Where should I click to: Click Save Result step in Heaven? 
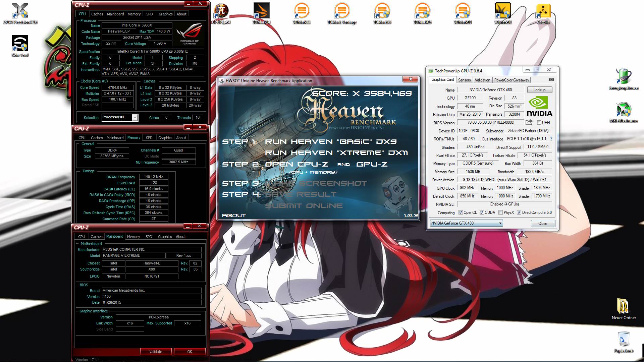click(x=301, y=194)
